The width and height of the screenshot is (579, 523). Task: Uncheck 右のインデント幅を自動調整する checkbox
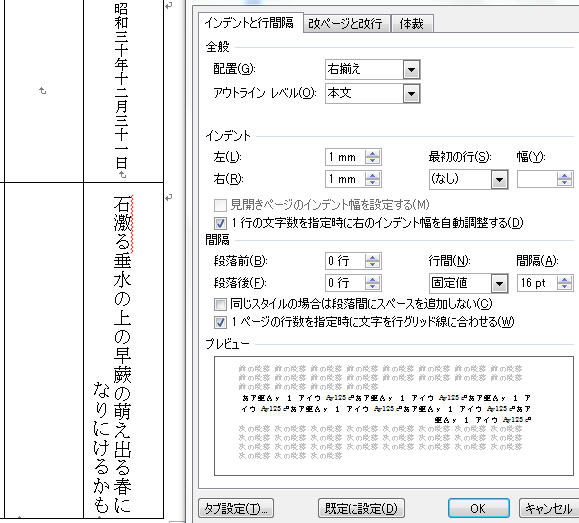[x=220, y=223]
